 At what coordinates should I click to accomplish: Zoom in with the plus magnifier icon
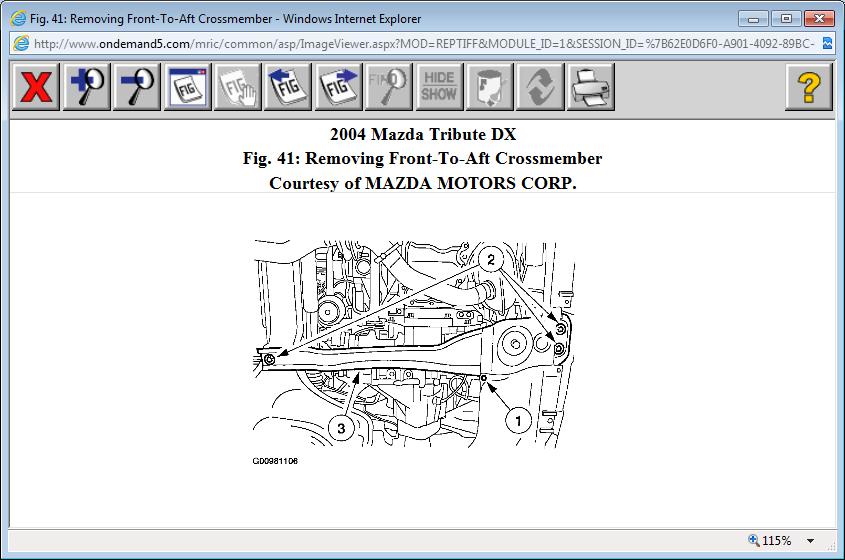pyautogui.click(x=86, y=87)
